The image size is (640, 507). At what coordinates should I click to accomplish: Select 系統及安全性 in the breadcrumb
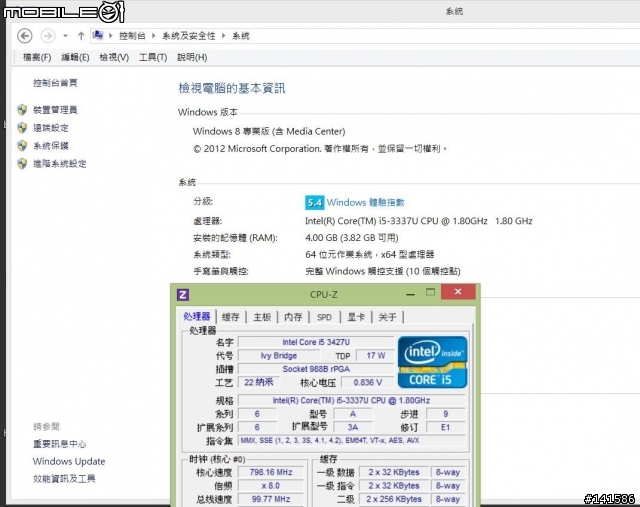tap(189, 36)
